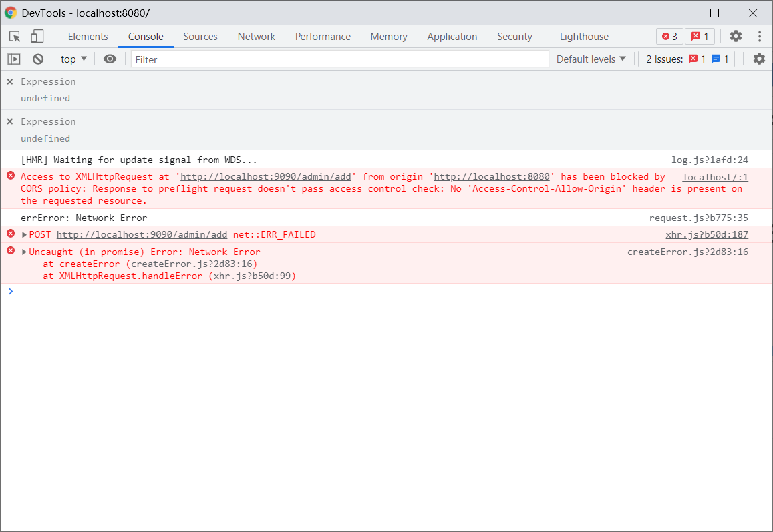Open the Default levels dropdown
This screenshot has height=532, width=773.
(591, 59)
